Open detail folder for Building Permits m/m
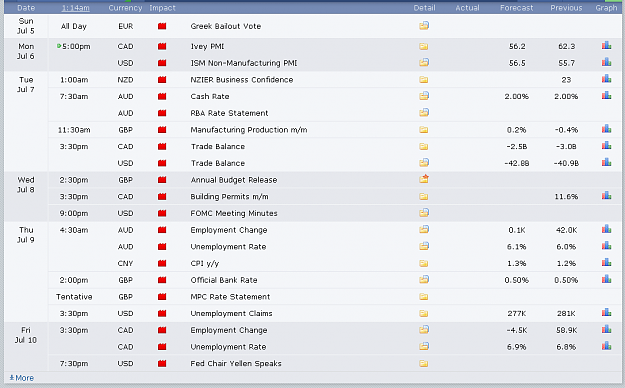This screenshot has width=625, height=388. click(424, 197)
